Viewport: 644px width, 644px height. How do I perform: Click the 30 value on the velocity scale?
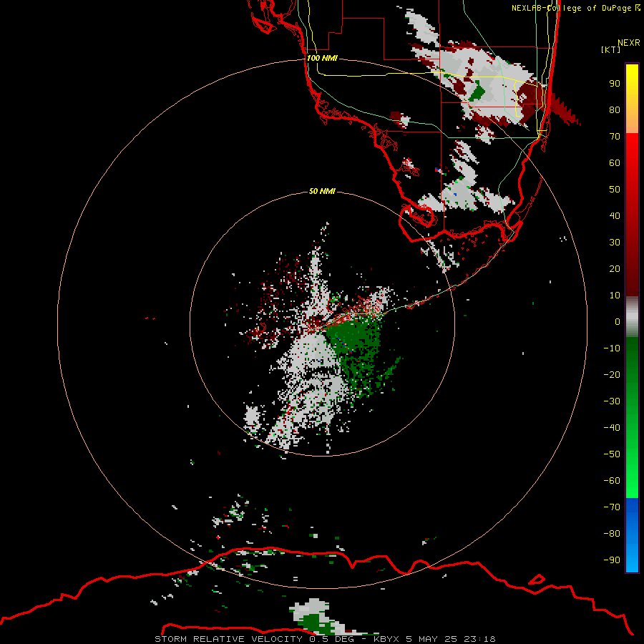[x=615, y=243]
